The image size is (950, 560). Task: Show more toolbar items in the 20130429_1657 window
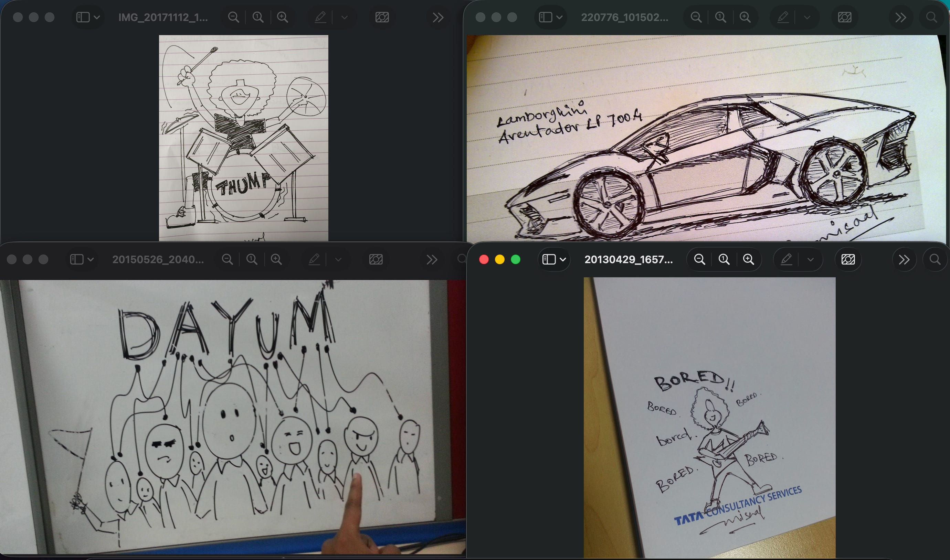(x=904, y=260)
